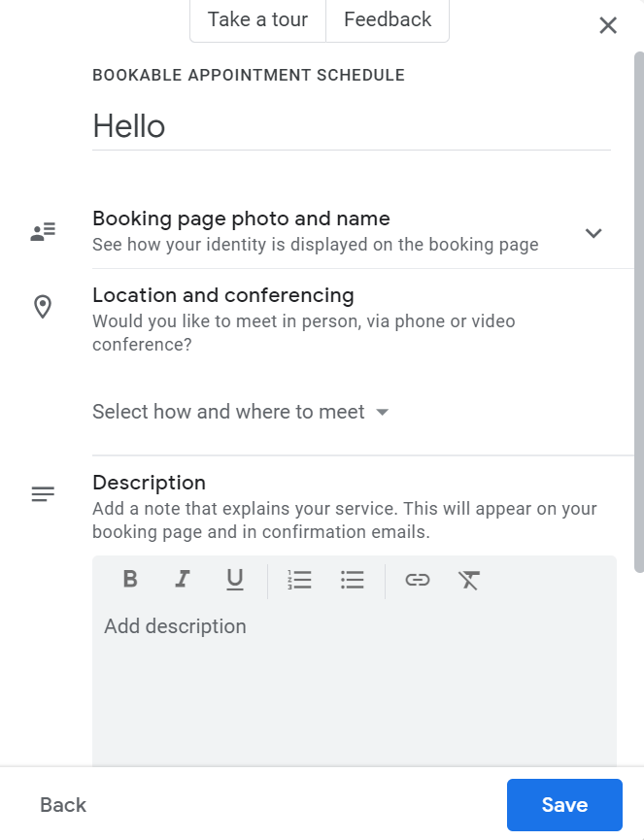
Task: Enable underline formatting in description
Action: [x=234, y=580]
